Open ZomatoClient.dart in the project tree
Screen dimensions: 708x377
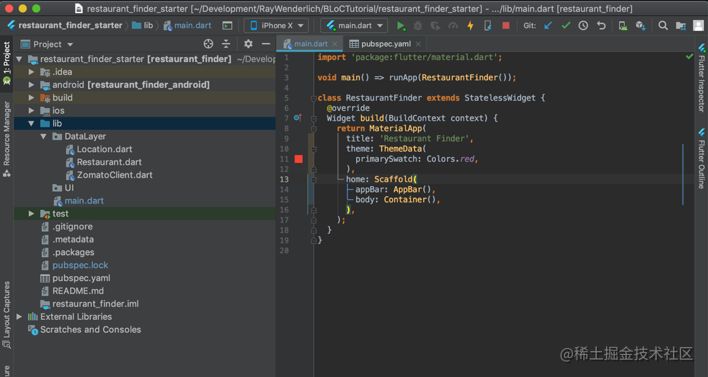pos(114,175)
